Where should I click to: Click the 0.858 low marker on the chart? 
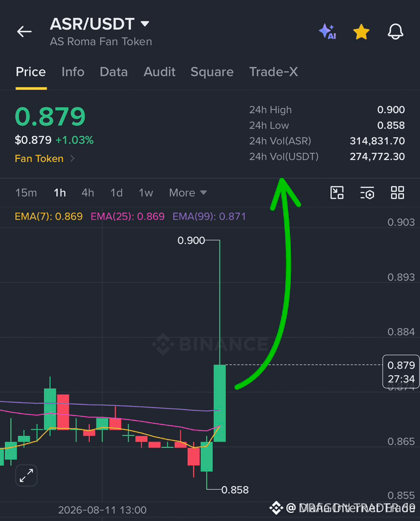point(235,490)
